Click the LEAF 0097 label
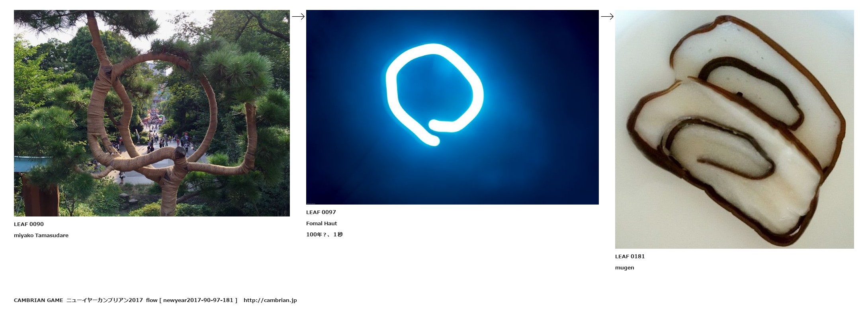Screen dimensions: 868x310 (321, 212)
